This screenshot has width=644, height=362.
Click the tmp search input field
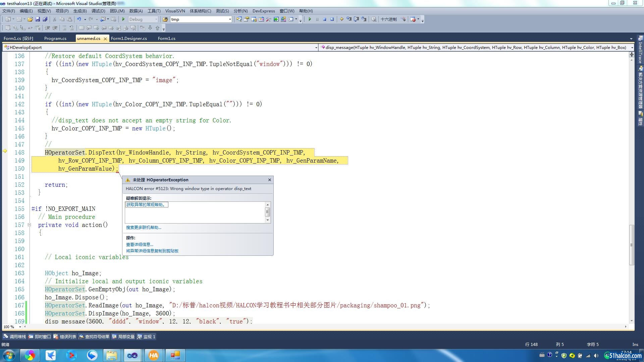coord(199,19)
